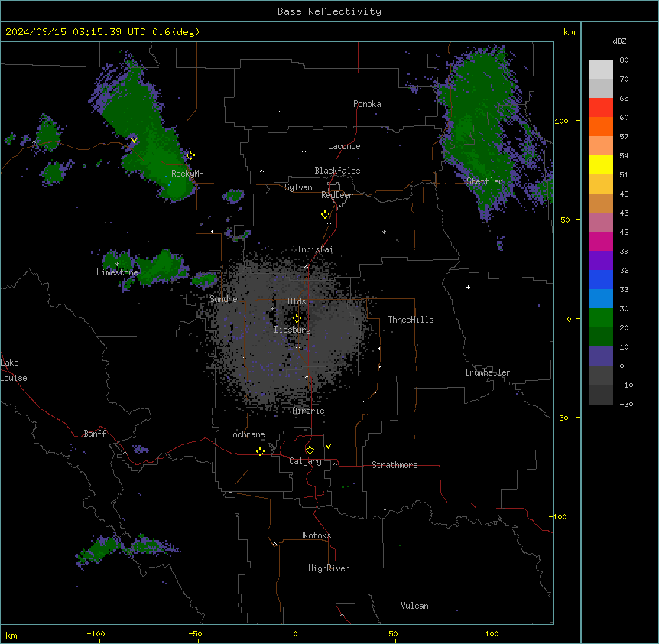Click the Sundre town label
659x644 pixels.
coord(223,299)
